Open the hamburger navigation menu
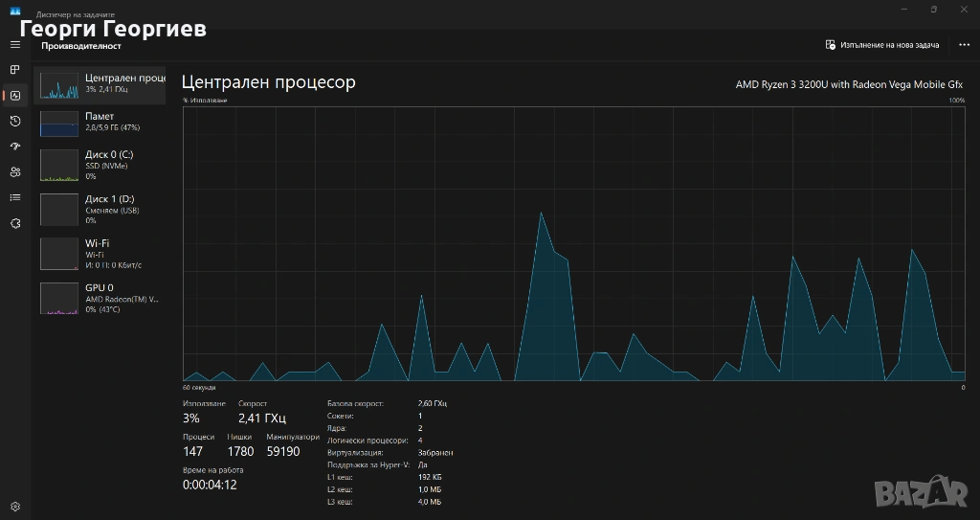Screen dimensions: 980x520 pos(15,45)
